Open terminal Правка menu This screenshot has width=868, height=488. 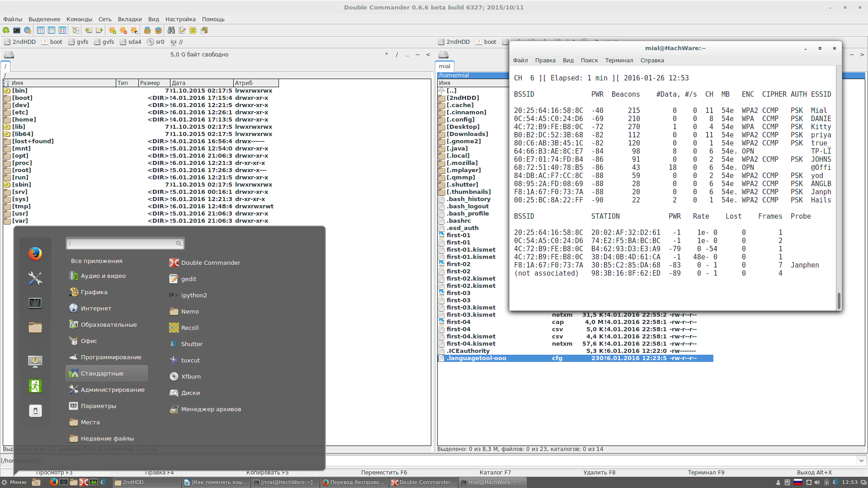(545, 61)
